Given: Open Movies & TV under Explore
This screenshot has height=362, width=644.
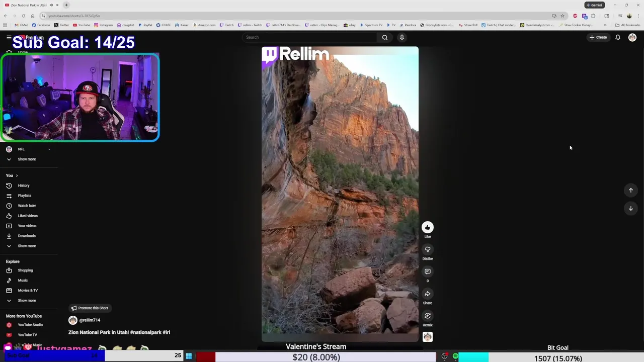Looking at the screenshot, I should 29,290.
